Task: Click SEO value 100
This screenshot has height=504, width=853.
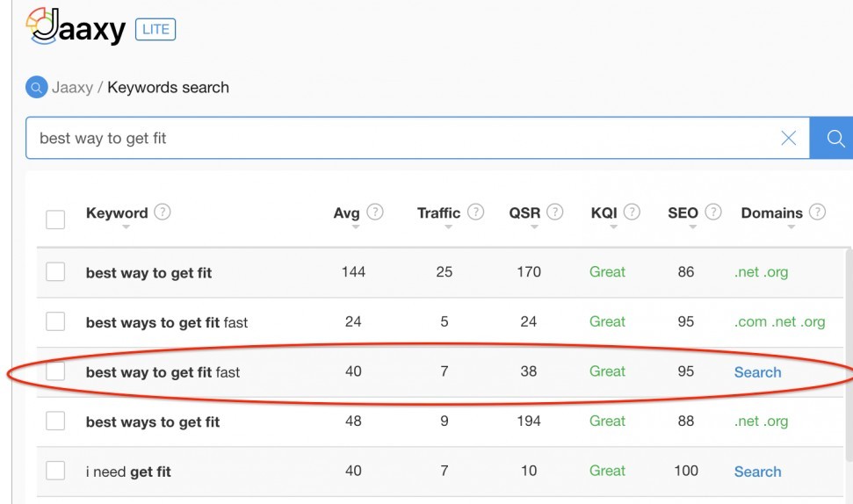Action: point(686,471)
